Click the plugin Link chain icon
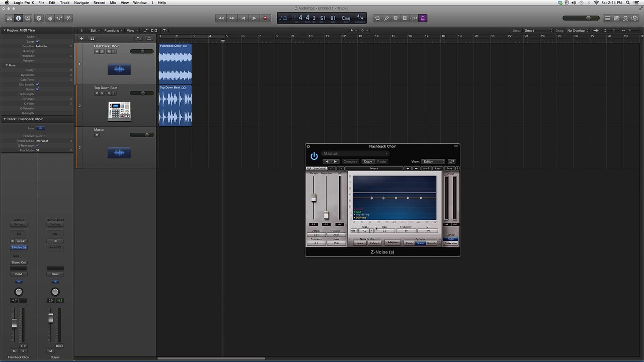This screenshot has height=362, width=644. [452, 161]
